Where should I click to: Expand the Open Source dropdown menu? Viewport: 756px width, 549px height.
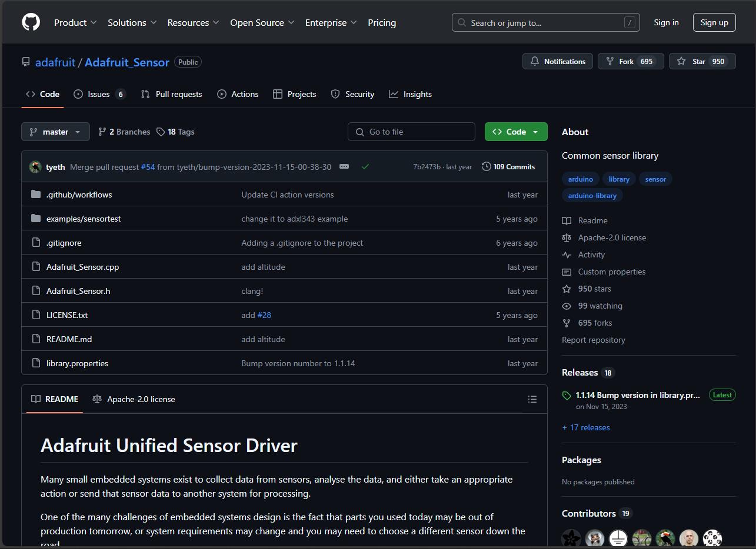(262, 22)
